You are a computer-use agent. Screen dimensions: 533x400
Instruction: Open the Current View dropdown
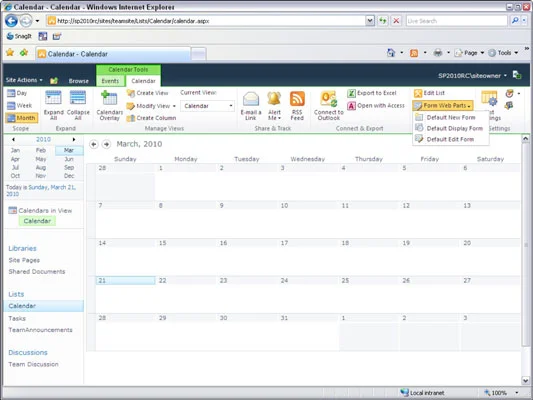(x=207, y=106)
